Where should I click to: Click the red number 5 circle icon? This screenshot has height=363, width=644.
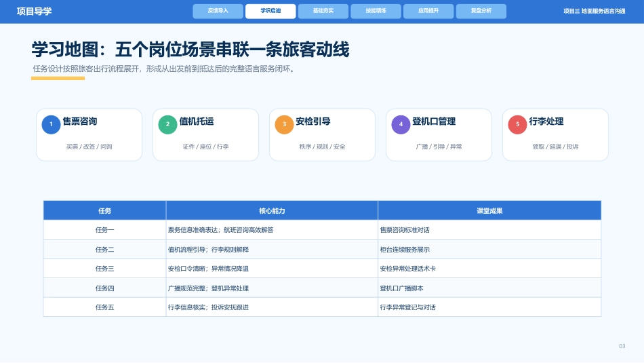pyautogui.click(x=517, y=125)
